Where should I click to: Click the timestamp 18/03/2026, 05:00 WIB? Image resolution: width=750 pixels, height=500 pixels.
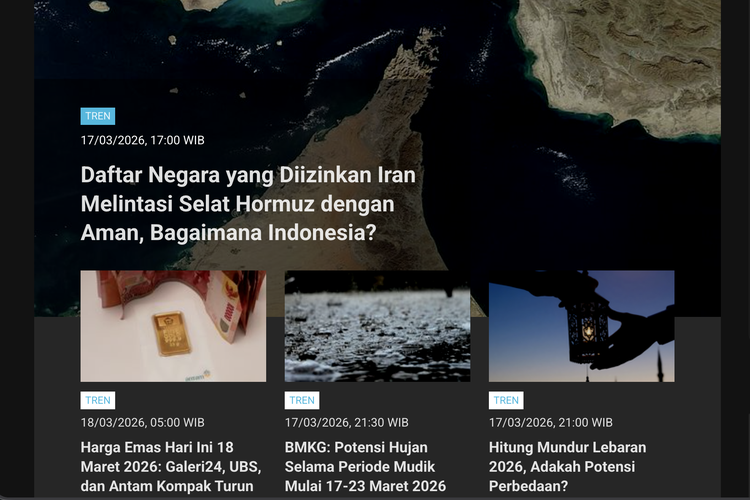point(143,422)
